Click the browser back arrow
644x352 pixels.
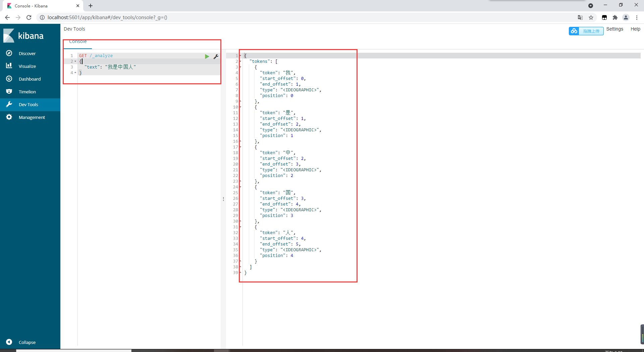pyautogui.click(x=7, y=17)
